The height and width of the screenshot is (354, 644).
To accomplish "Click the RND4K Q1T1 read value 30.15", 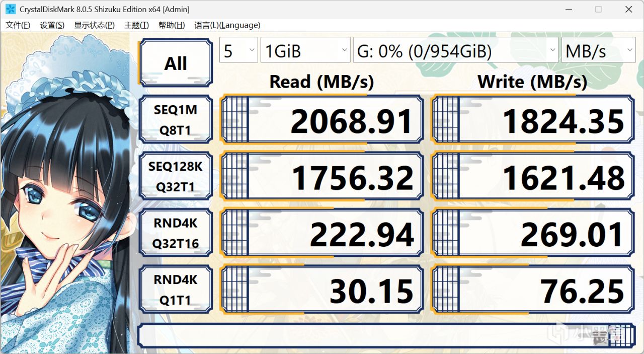I will (322, 289).
